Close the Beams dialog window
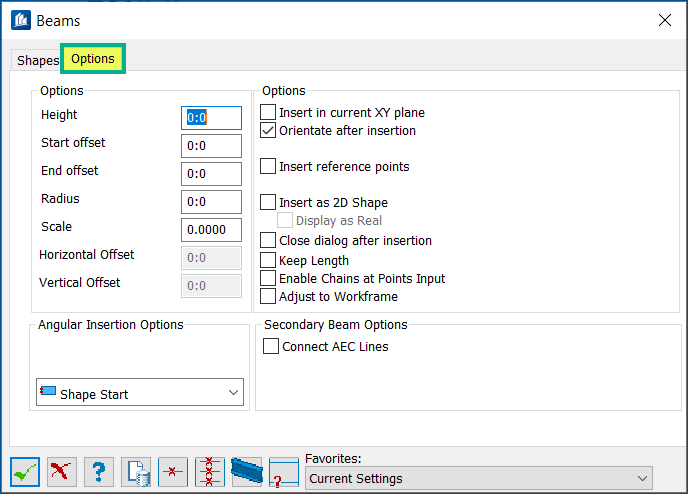Image resolution: width=688 pixels, height=494 pixels. tap(664, 20)
